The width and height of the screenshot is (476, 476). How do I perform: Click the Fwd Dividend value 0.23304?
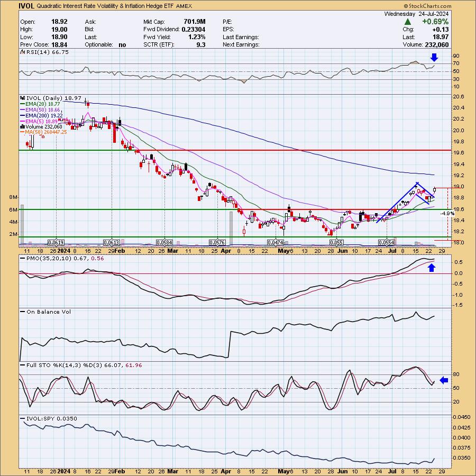194,30
